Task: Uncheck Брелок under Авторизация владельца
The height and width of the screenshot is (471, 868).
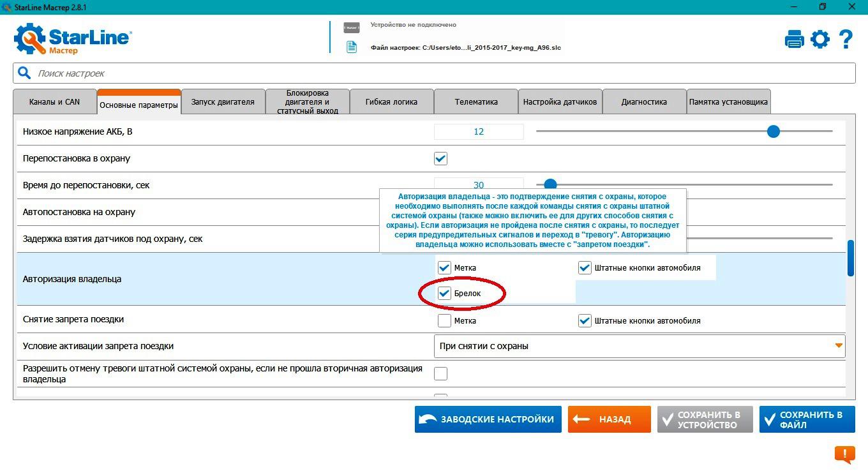Action: [444, 293]
